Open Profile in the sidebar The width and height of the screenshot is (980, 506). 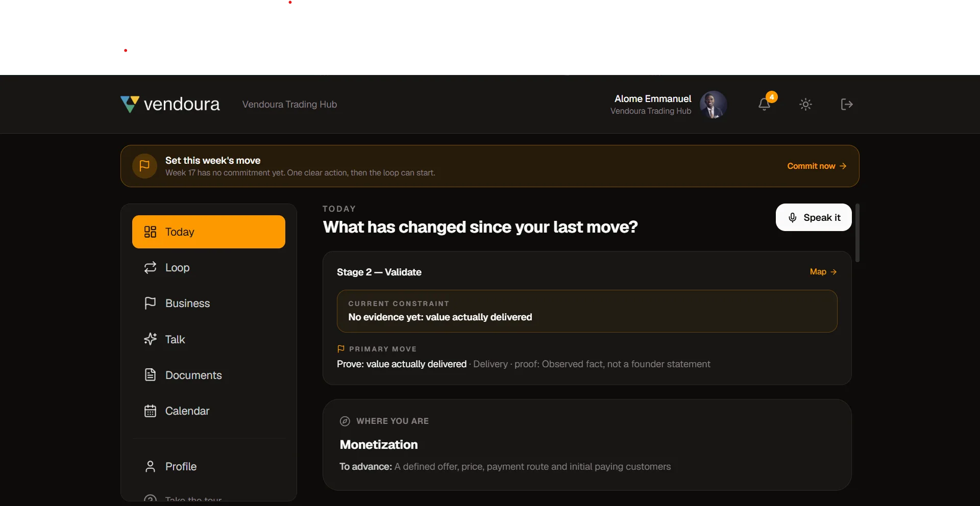(x=209, y=466)
